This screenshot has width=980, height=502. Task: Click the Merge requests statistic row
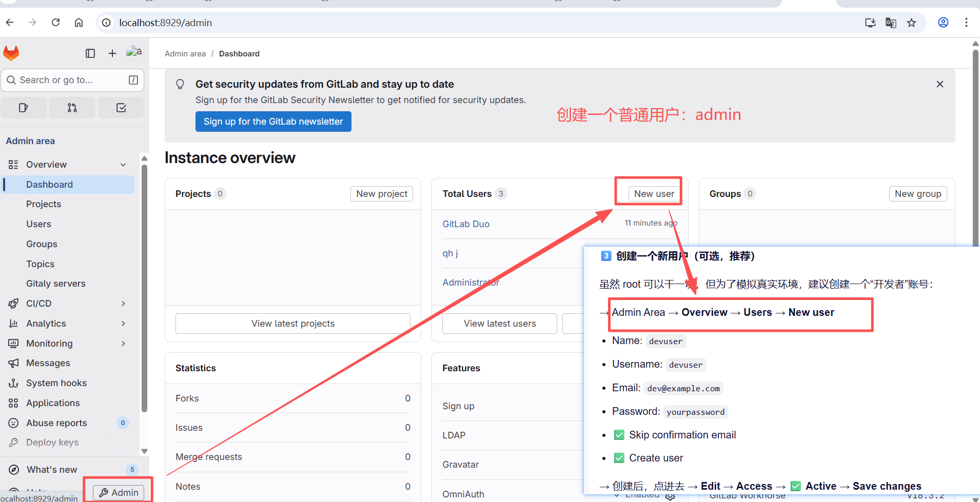click(x=293, y=457)
